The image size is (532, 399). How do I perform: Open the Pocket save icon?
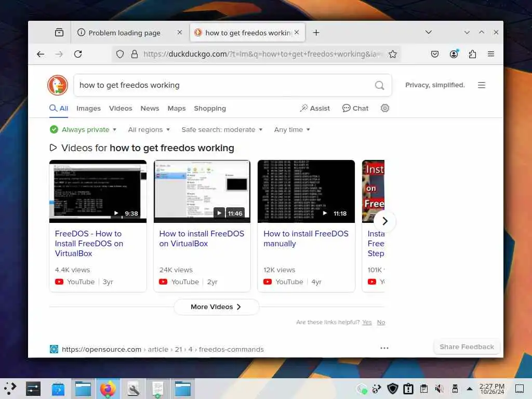[435, 54]
